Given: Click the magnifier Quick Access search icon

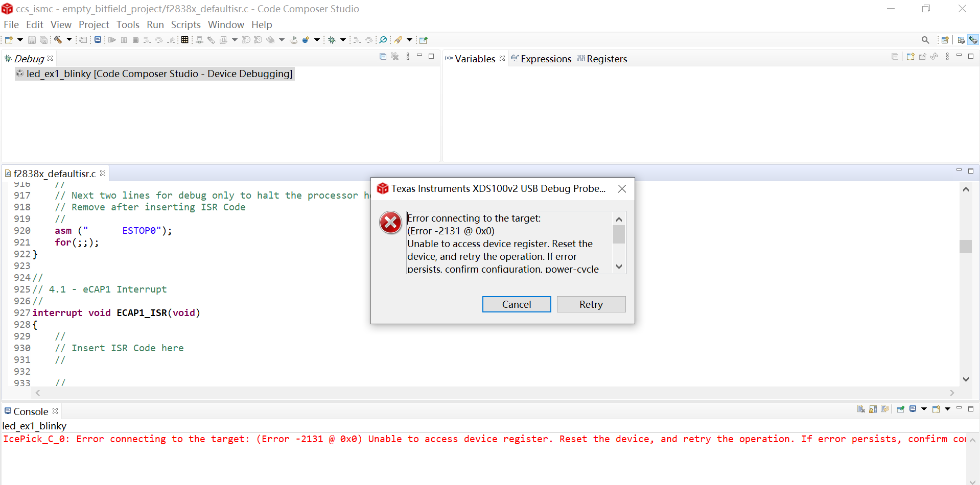Looking at the screenshot, I should tap(925, 40).
